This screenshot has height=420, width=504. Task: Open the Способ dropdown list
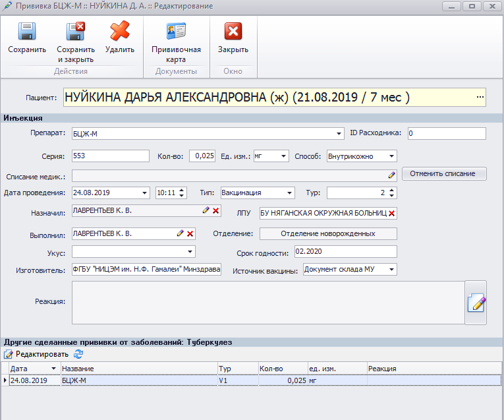click(392, 156)
